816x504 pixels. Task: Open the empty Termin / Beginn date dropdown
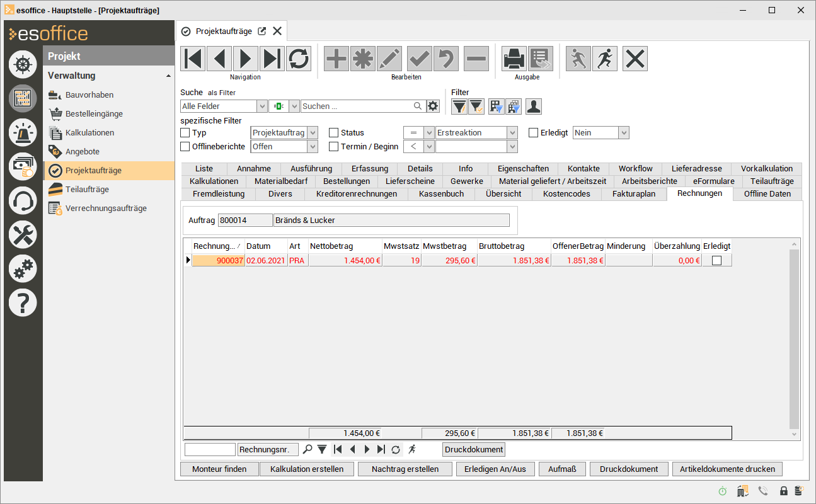click(512, 147)
